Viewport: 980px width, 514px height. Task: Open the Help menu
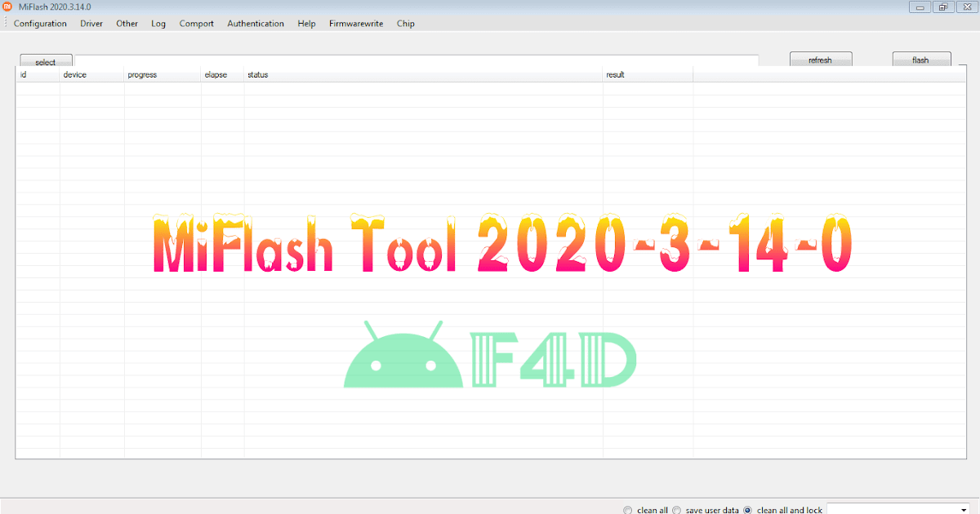point(306,24)
